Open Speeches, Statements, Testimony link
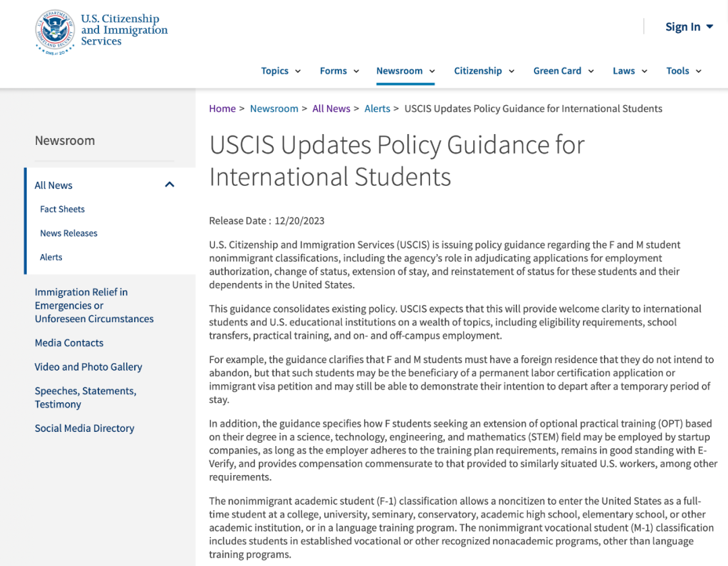The width and height of the screenshot is (728, 566). click(x=86, y=398)
